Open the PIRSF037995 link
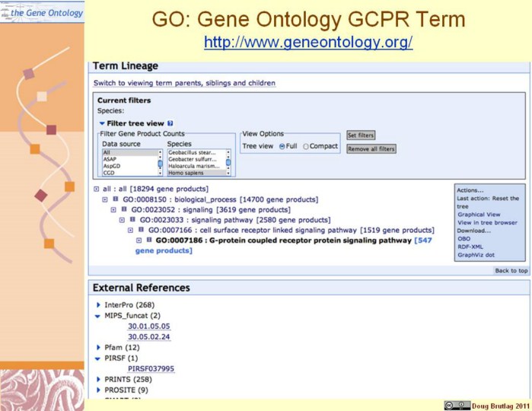The width and height of the screenshot is (532, 411). [x=151, y=368]
